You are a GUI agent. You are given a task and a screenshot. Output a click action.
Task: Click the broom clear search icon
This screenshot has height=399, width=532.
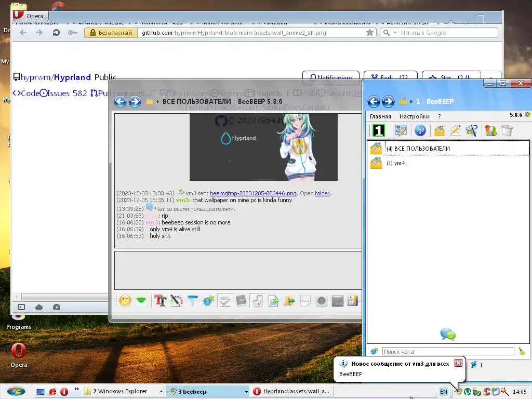pyautogui.click(x=522, y=351)
